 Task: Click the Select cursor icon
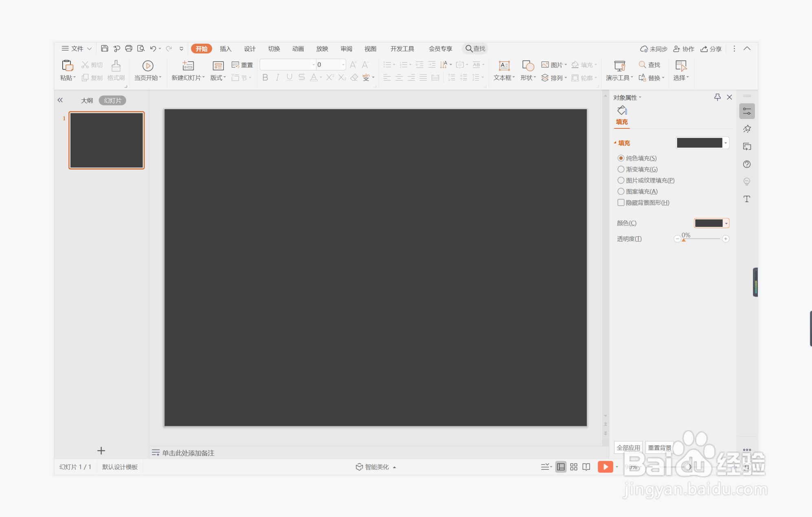681,66
